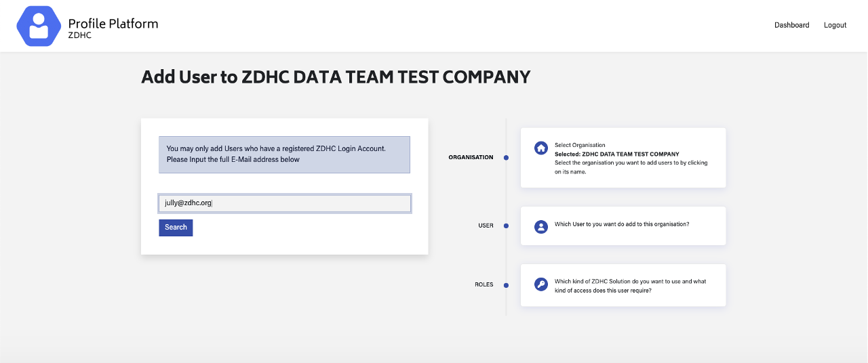Click the 'Which kind of ZDHC Solution' card

coord(631,286)
